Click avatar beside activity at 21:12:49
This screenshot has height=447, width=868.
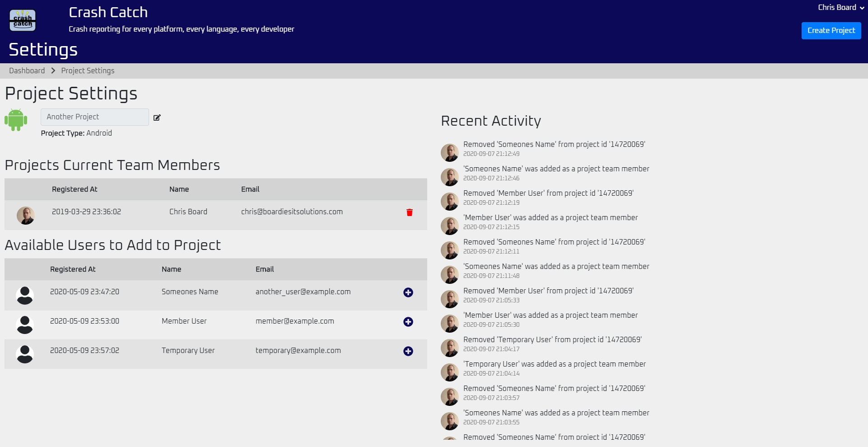pos(450,153)
